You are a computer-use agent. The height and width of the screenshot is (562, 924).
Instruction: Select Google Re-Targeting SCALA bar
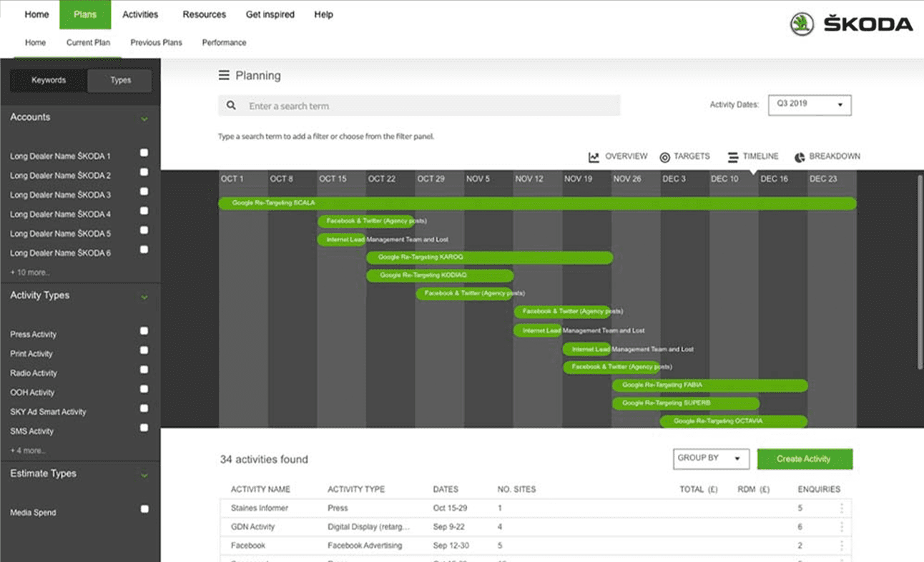[536, 203]
